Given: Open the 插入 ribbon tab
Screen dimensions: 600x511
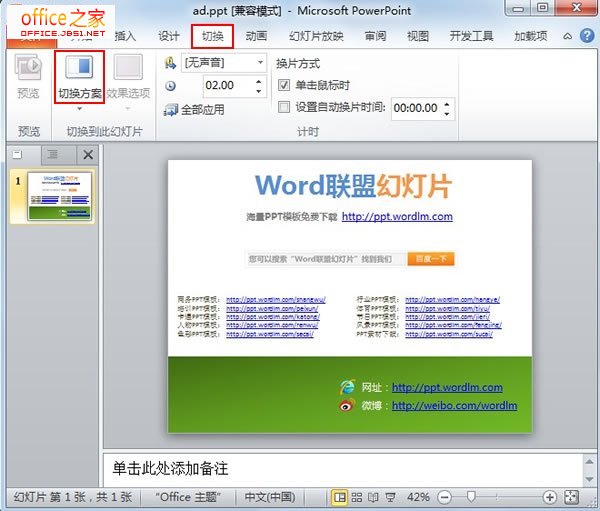Looking at the screenshot, I should coord(125,36).
